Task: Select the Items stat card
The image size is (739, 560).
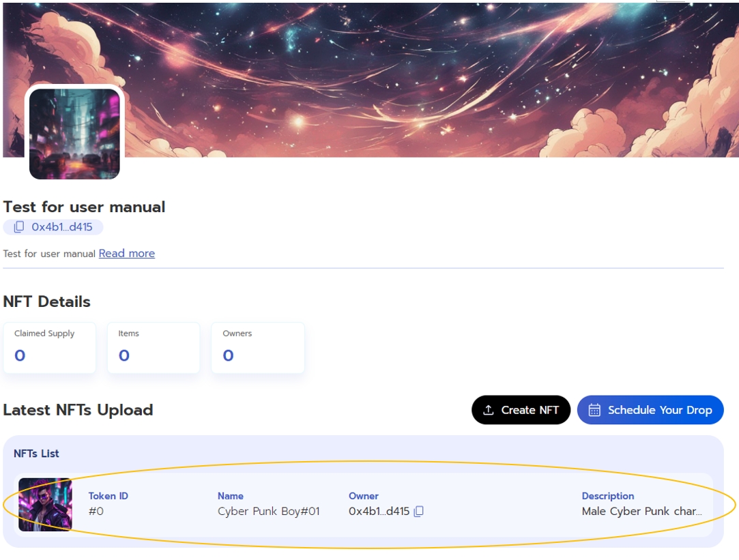Action: tap(154, 348)
